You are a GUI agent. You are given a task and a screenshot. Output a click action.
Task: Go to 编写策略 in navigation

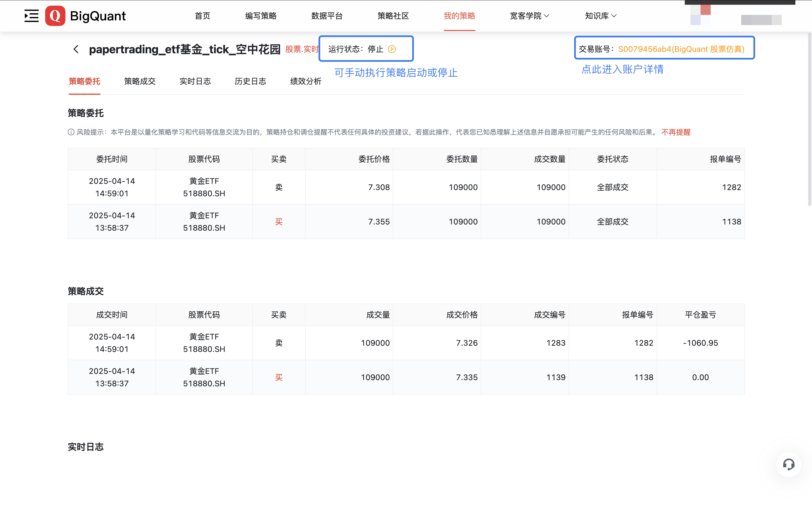pos(261,16)
